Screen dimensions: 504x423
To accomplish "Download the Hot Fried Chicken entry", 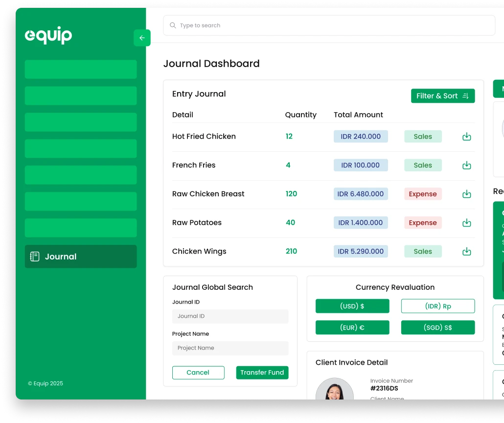I will (466, 137).
